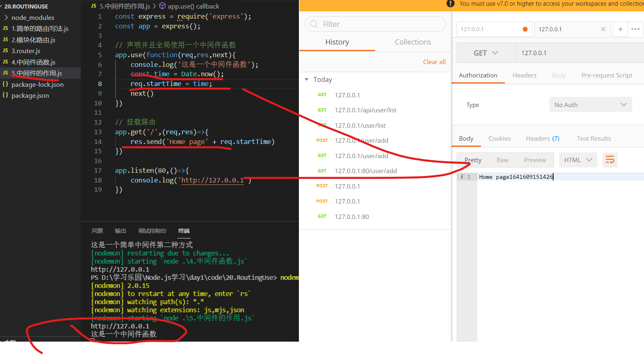Open the 终端 panel tab

tap(184, 231)
